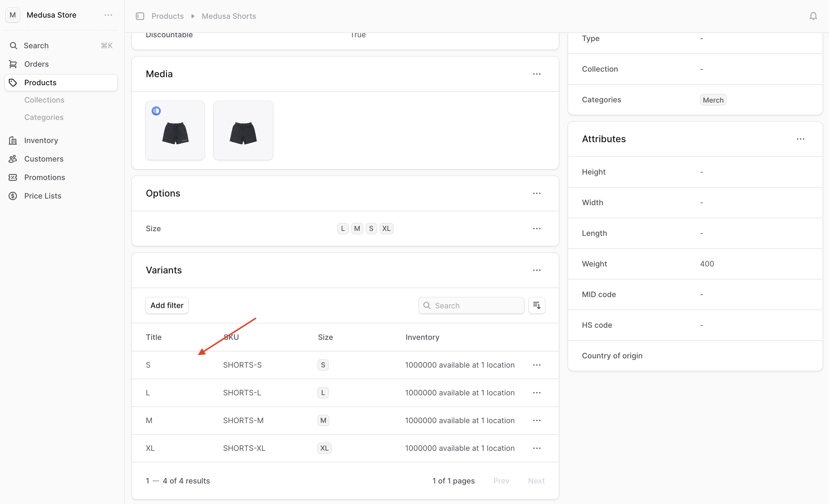Click the first shorts media thumbnail
This screenshot has height=504, width=829.
pyautogui.click(x=175, y=130)
